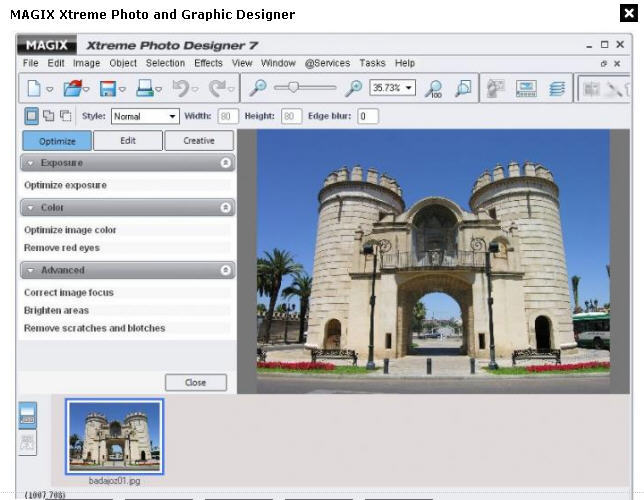Image resolution: width=644 pixels, height=500 pixels.
Task: Click the fit image to window zoom icon
Action: [463, 88]
